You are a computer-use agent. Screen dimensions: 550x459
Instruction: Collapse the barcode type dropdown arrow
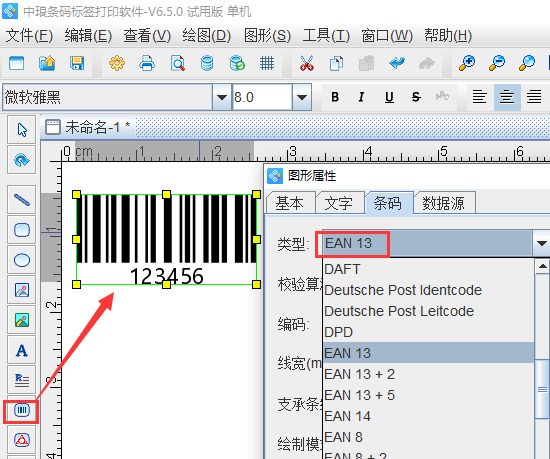pos(541,243)
